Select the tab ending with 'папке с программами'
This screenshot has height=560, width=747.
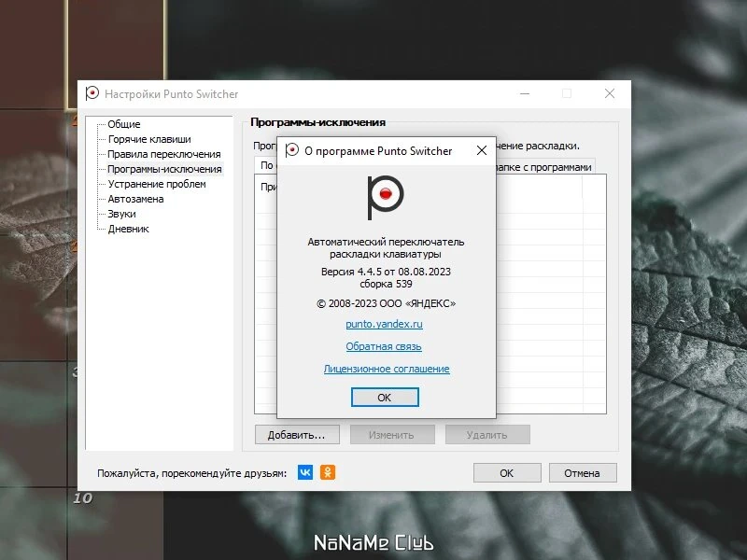(545, 167)
